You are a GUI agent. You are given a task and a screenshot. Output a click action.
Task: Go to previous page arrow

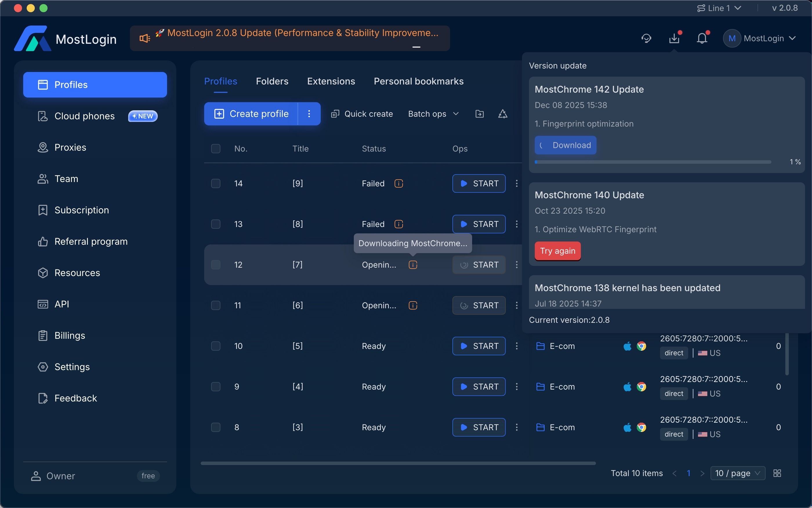[675, 473]
